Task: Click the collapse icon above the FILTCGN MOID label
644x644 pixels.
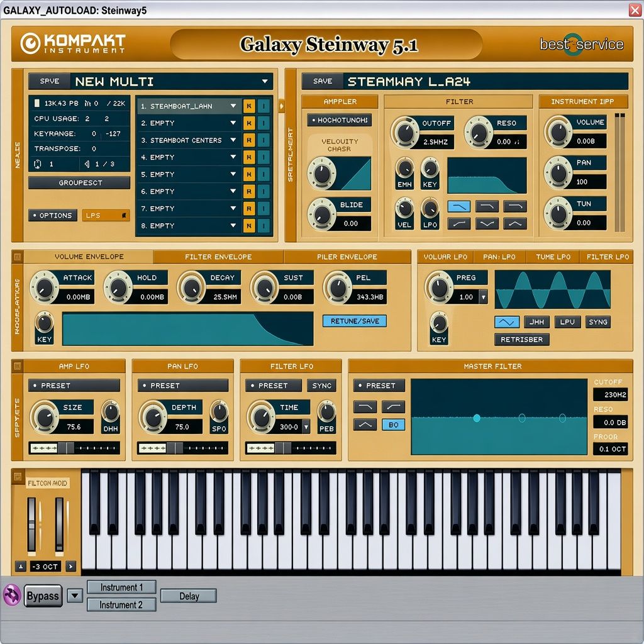Action: (x=17, y=477)
